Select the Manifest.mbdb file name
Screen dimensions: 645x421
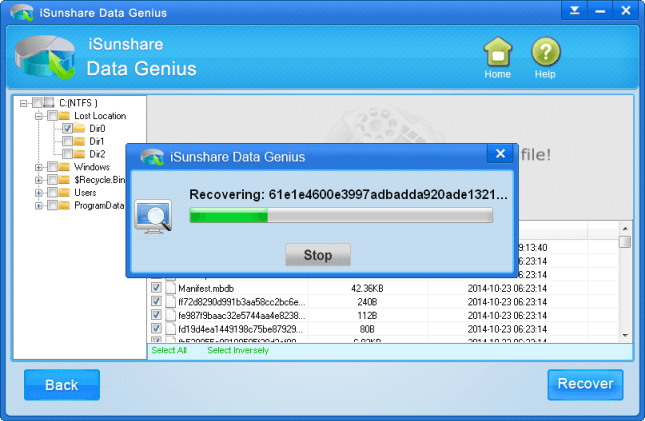tap(206, 288)
